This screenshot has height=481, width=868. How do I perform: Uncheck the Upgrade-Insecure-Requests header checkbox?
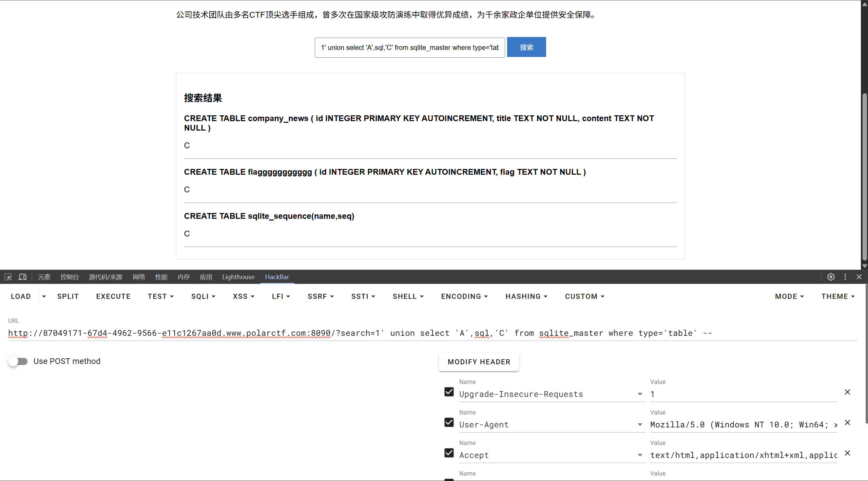pos(449,392)
